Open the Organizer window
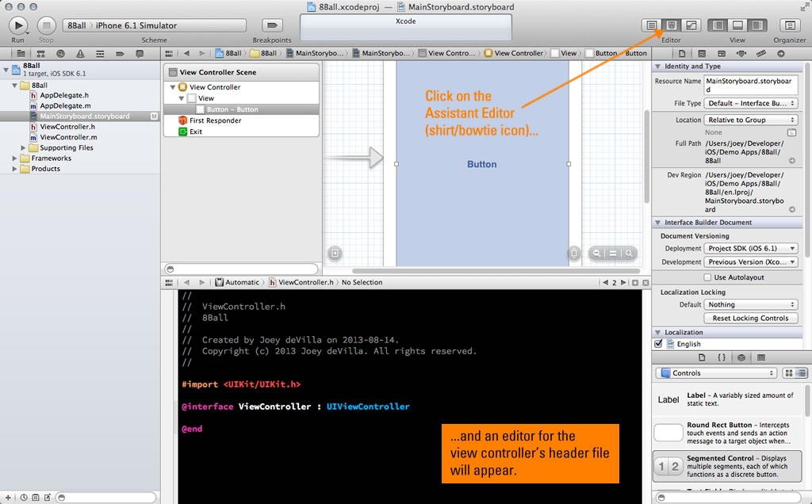This screenshot has width=812, height=504. [790, 25]
